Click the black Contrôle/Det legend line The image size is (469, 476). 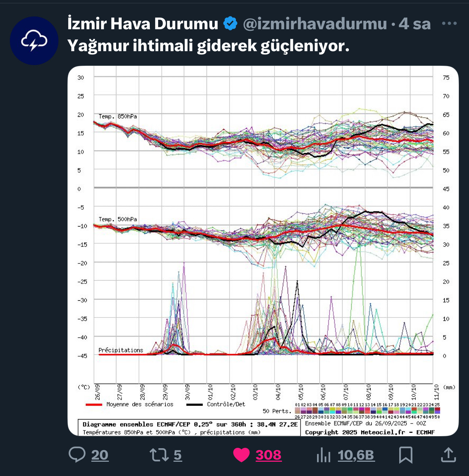[194, 405]
